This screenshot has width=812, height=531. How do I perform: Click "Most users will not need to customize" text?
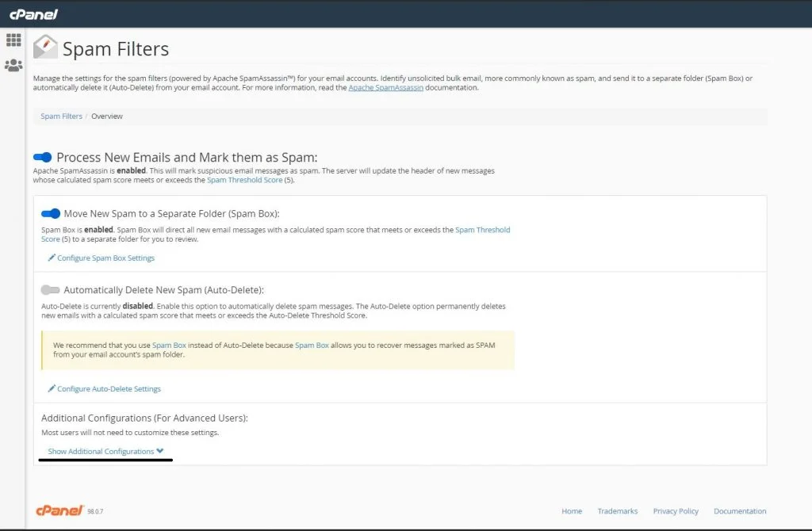click(x=130, y=432)
